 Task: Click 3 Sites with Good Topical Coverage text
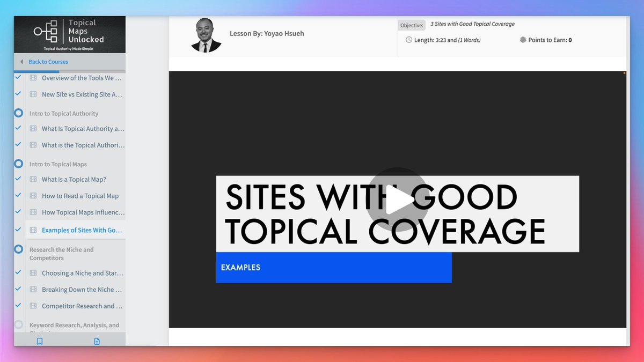coord(472,24)
